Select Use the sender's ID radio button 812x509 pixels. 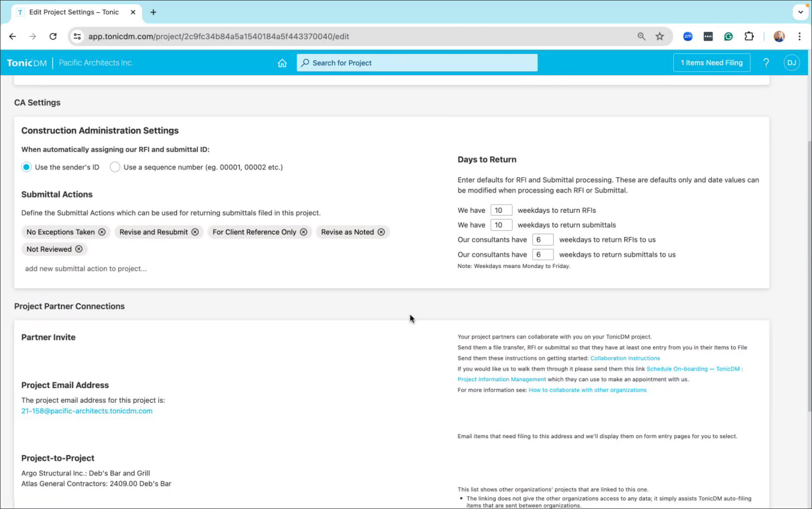pyautogui.click(x=26, y=167)
